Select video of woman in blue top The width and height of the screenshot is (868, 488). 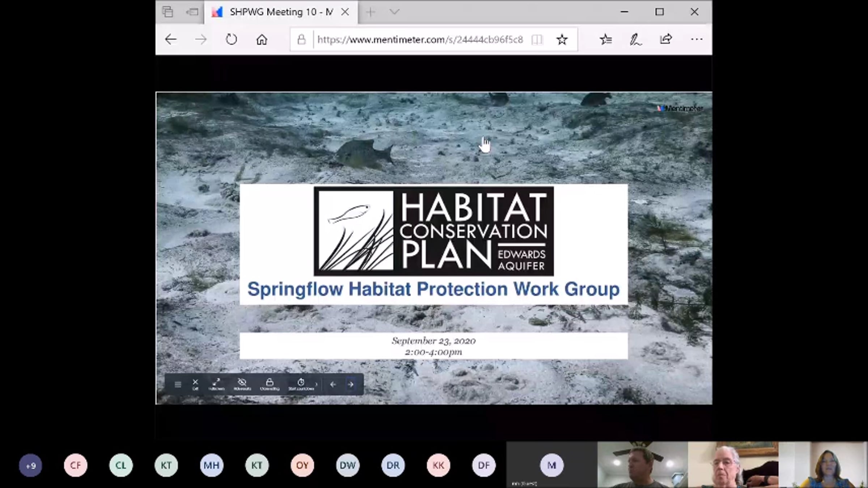(x=824, y=465)
